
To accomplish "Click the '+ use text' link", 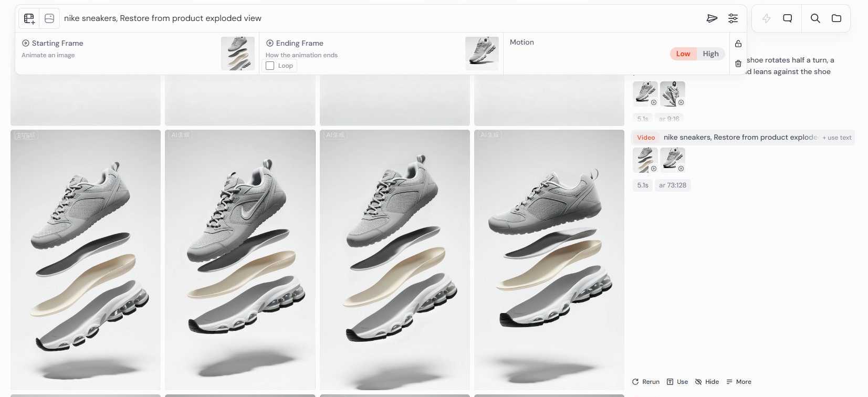I will click(836, 138).
